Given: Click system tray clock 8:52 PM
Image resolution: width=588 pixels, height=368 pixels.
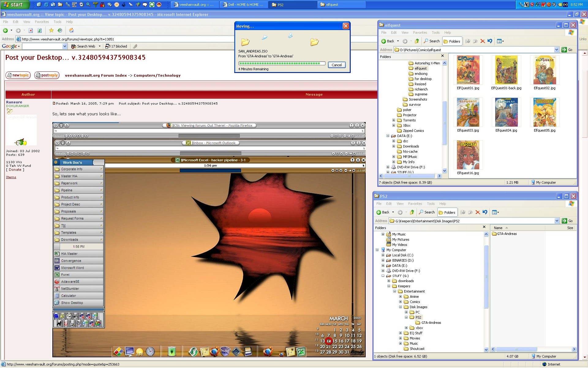Looking at the screenshot, I should [576, 5].
